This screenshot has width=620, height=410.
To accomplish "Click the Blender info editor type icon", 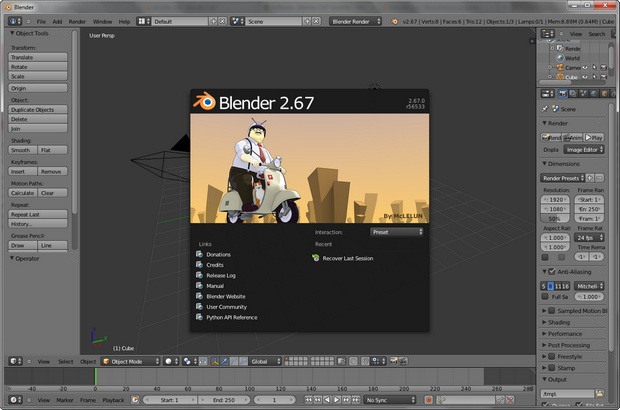I will tap(15, 21).
